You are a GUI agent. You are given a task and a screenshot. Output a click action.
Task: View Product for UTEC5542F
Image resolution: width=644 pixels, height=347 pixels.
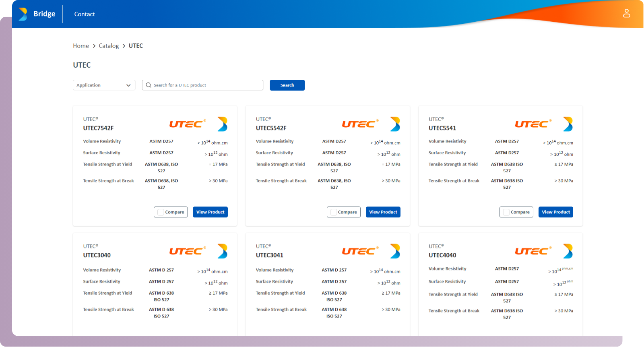[383, 212]
